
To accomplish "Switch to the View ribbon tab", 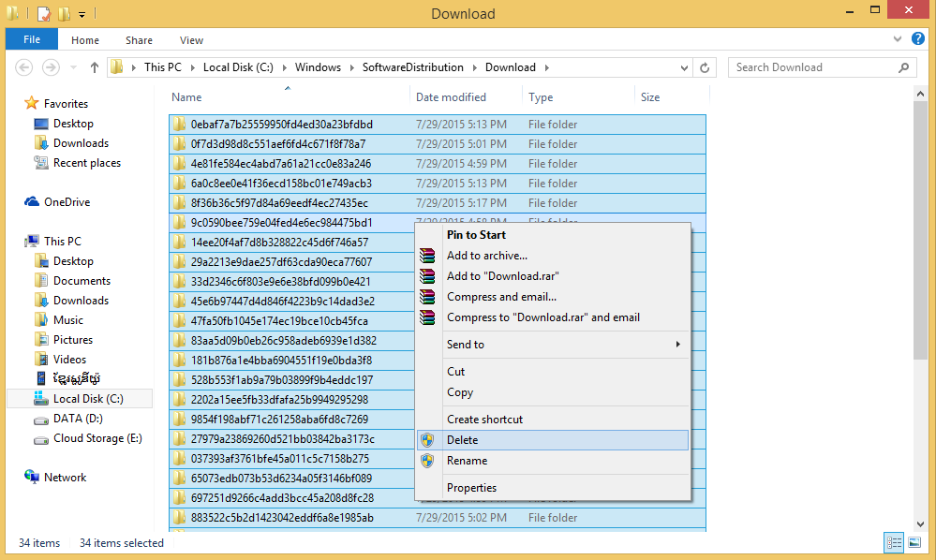I will click(192, 40).
